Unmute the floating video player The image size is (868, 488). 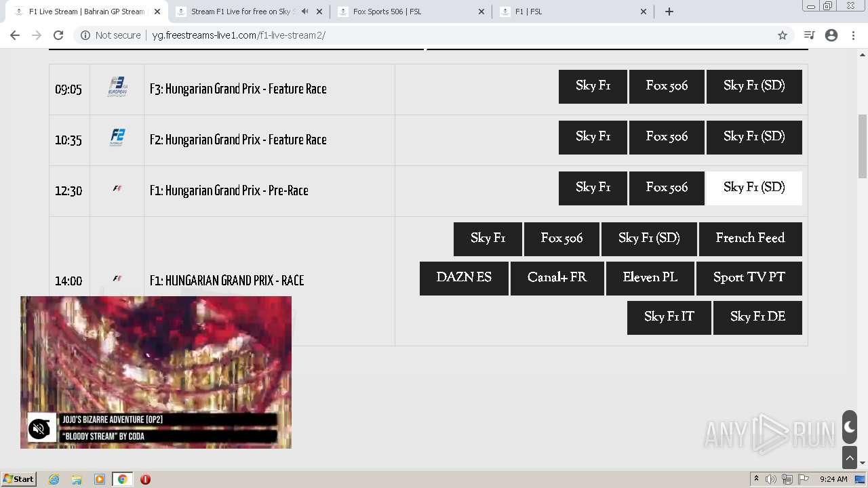click(39, 428)
